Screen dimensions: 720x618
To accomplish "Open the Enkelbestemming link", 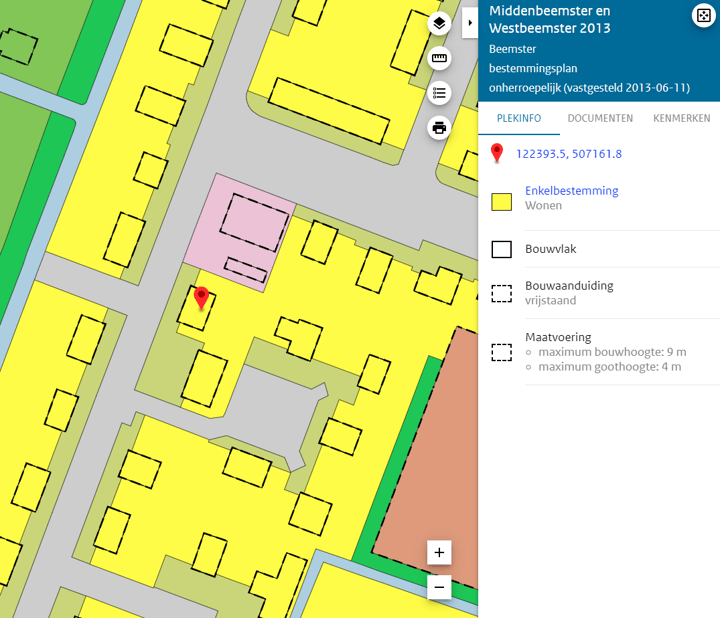I will [x=571, y=191].
